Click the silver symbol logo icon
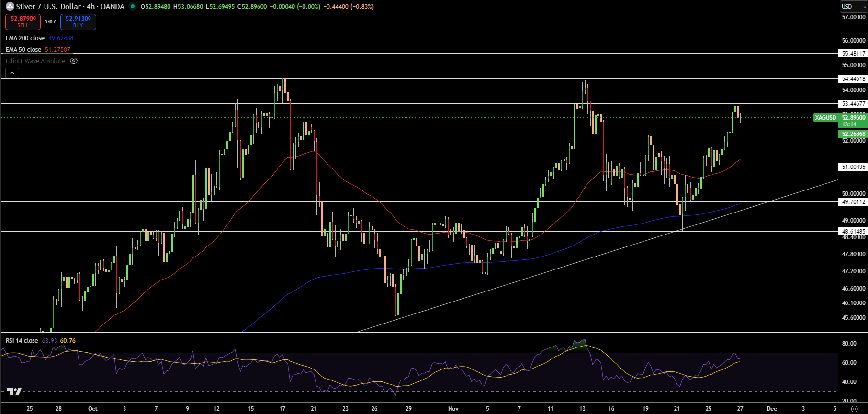 coord(10,7)
